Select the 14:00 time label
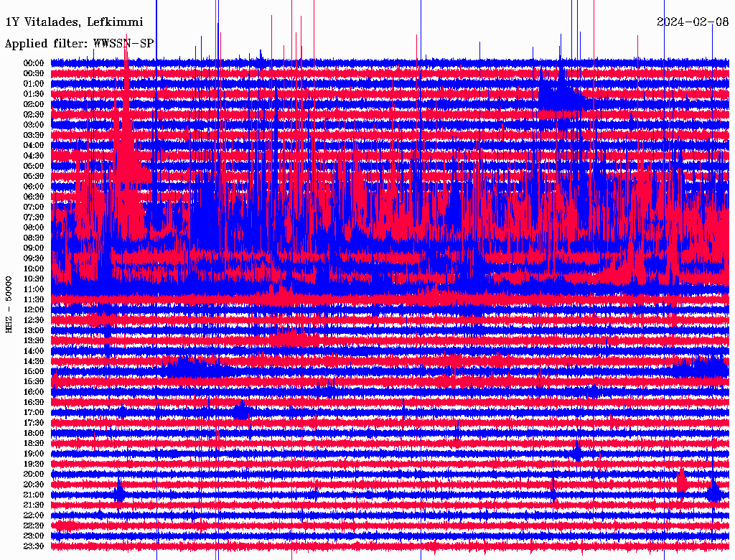Image resolution: width=735 pixels, height=560 pixels. (34, 351)
